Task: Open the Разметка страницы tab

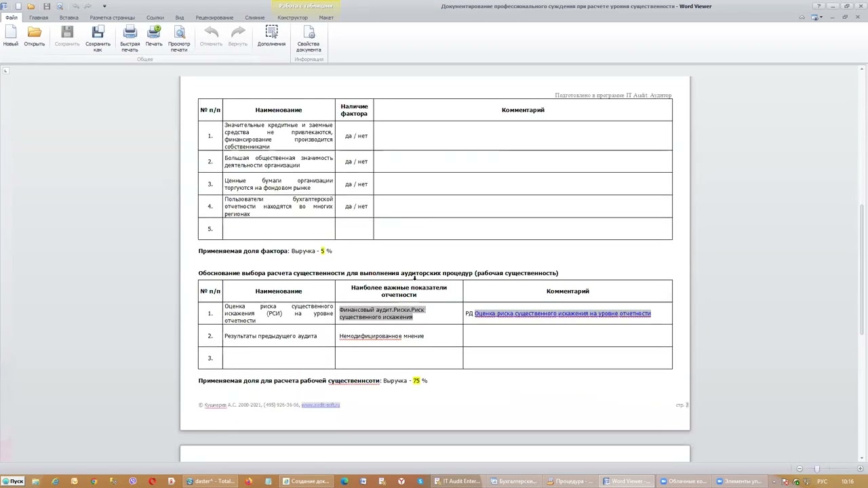Action: coord(112,18)
